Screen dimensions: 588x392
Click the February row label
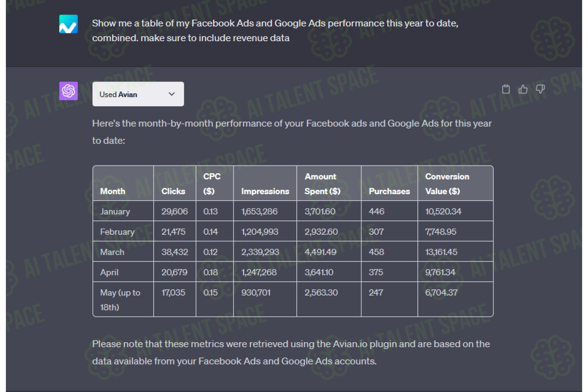click(117, 232)
